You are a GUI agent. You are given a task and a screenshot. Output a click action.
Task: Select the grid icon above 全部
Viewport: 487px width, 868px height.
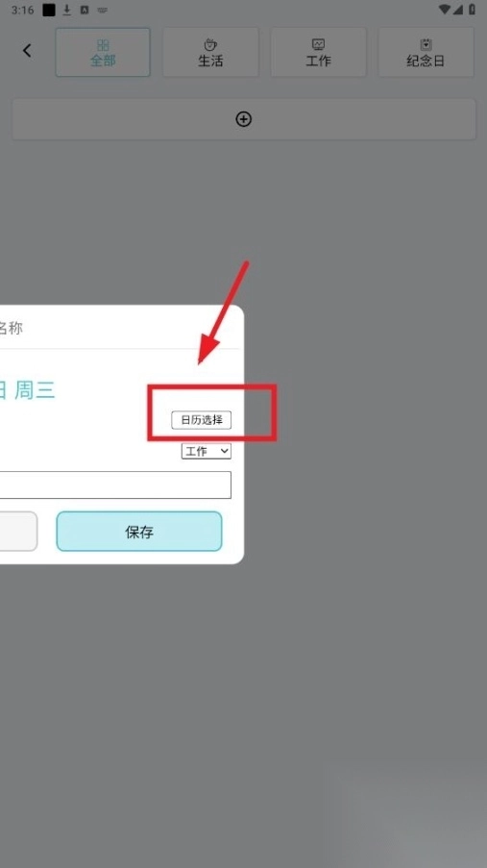(103, 45)
